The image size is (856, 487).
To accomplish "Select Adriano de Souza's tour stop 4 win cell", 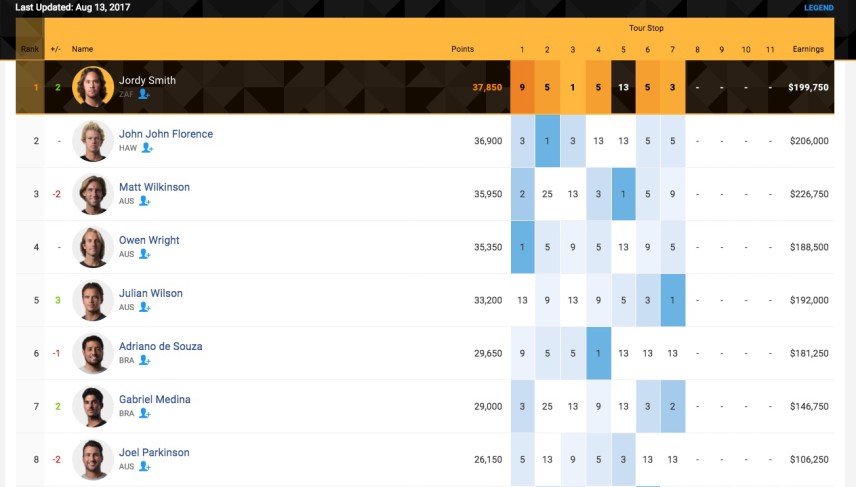I will pyautogui.click(x=598, y=353).
